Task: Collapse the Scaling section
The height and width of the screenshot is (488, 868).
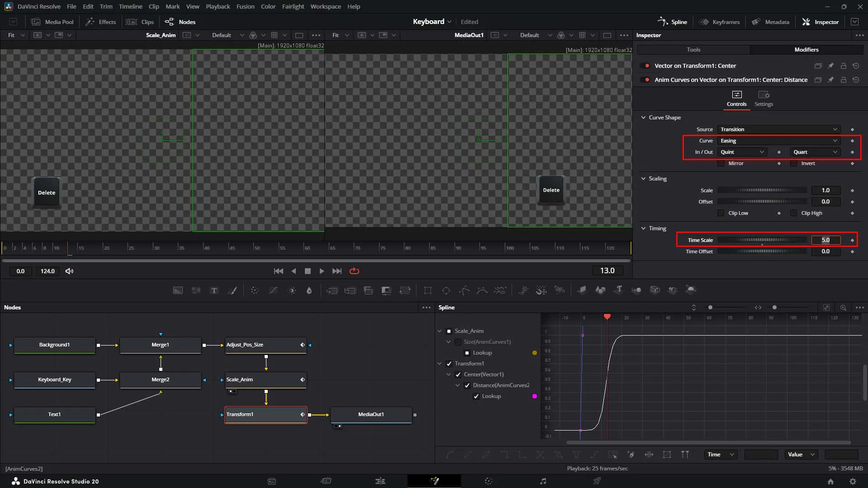Action: pyautogui.click(x=643, y=179)
